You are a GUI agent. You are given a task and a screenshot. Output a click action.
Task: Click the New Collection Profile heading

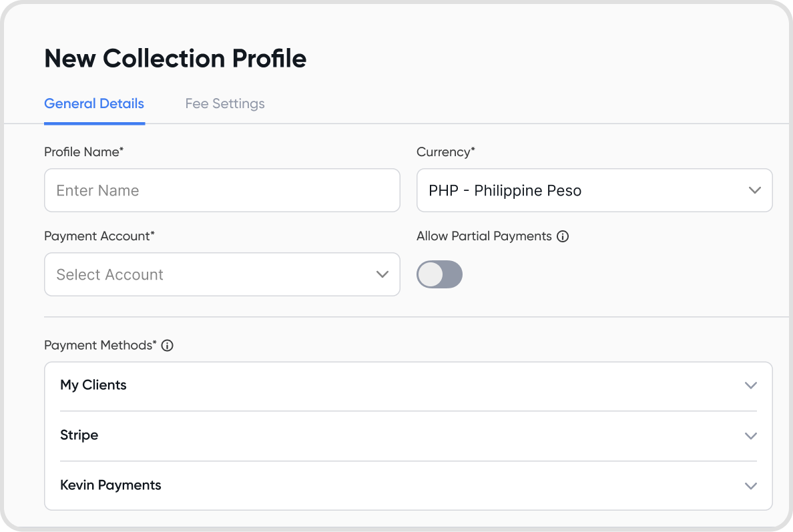175,59
